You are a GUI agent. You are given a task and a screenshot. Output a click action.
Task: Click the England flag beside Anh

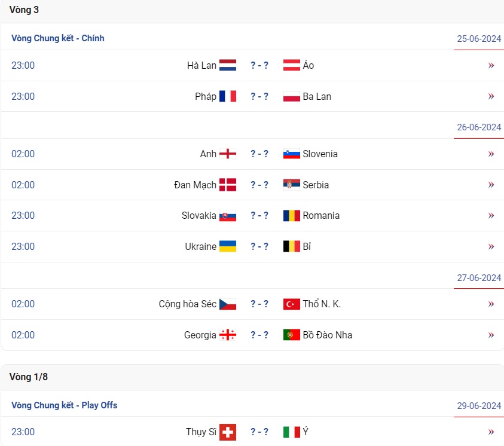pos(228,154)
